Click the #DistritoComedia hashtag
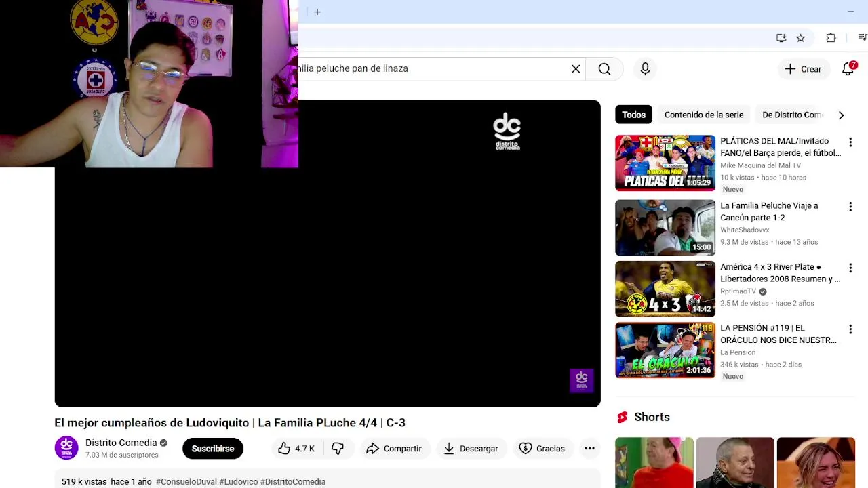The image size is (868, 488). [293, 481]
